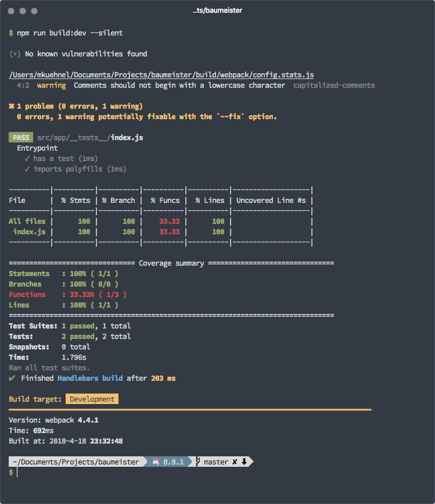Click the green check before 'Finished Handlebars build'

click(12, 378)
